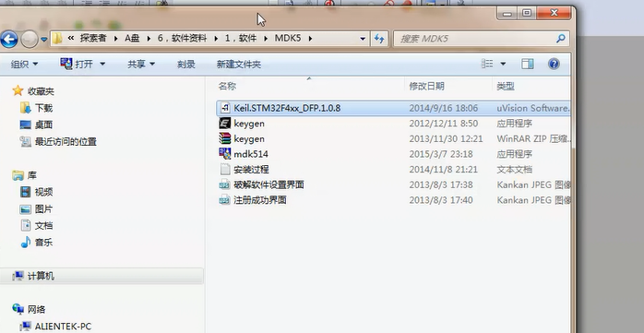Select the A盘 breadcrumb segment
This screenshot has width=644, height=333.
132,38
